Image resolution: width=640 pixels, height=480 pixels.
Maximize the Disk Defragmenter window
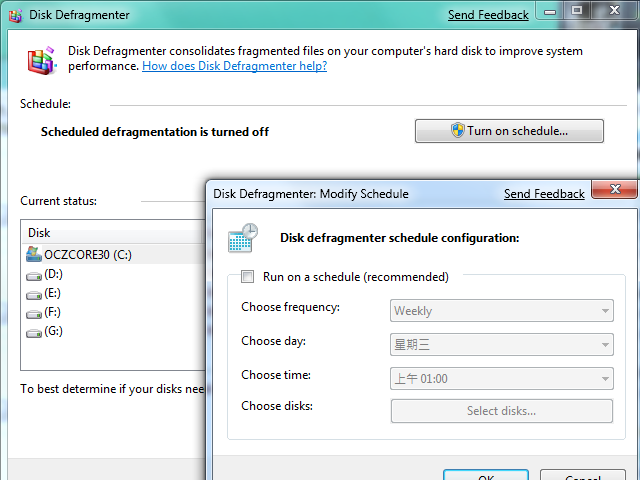coord(577,11)
